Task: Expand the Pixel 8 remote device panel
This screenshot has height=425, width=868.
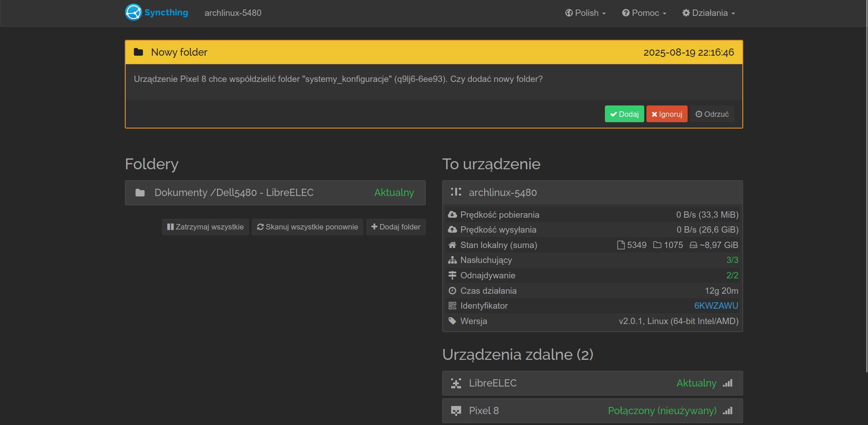Action: (x=484, y=411)
